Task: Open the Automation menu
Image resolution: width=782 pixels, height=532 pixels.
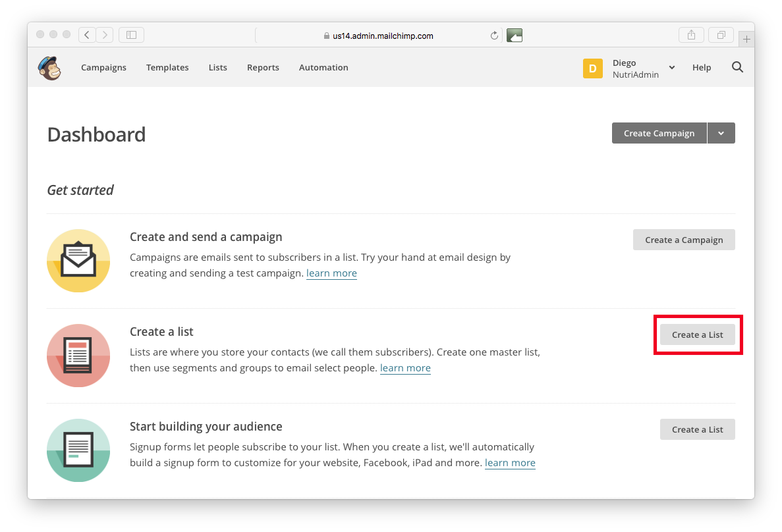Action: click(x=323, y=67)
